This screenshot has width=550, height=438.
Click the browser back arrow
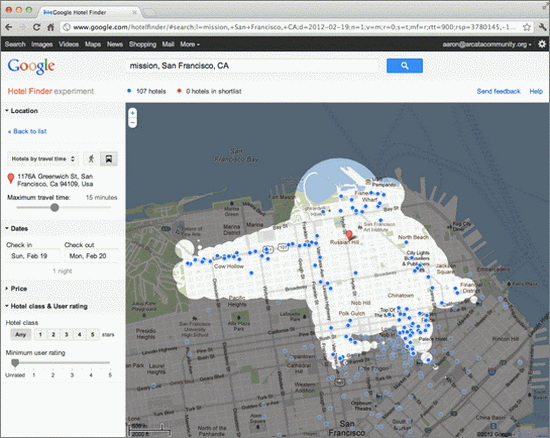(x=9, y=27)
